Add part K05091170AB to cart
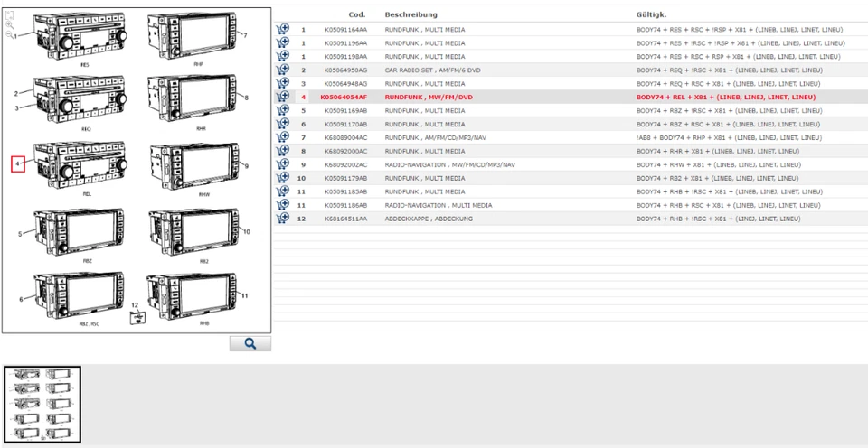This screenshot has width=868, height=448. [282, 124]
